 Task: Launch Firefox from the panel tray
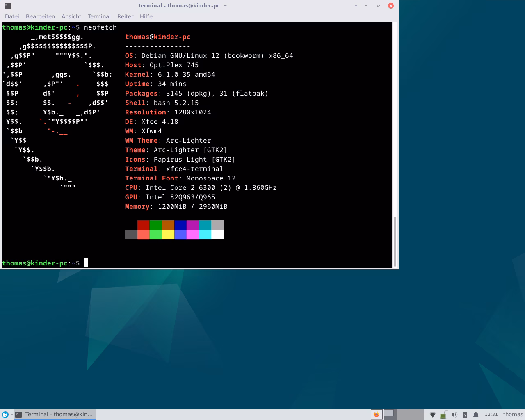[376, 414]
